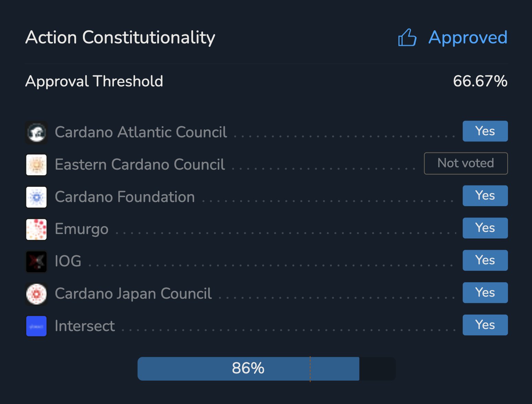Viewport: 532px width, 404px height.
Task: Click the Cardano Foundation logo icon
Action: point(36,197)
